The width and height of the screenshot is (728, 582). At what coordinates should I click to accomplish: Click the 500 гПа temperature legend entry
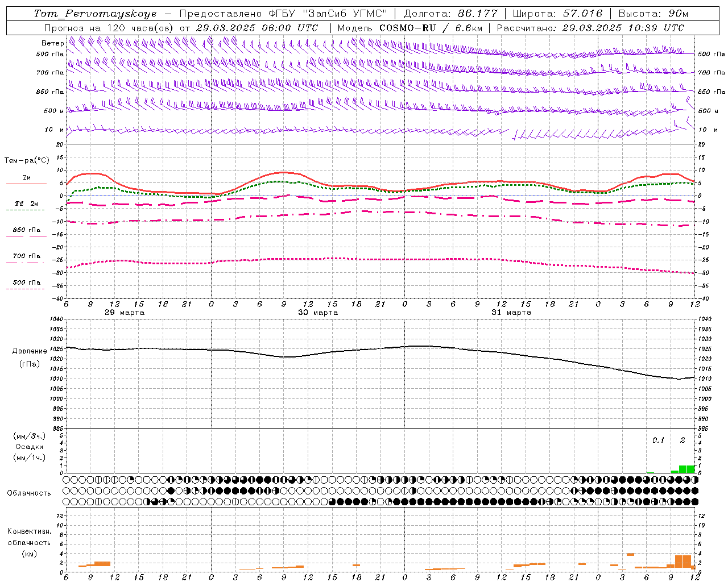coord(26,282)
